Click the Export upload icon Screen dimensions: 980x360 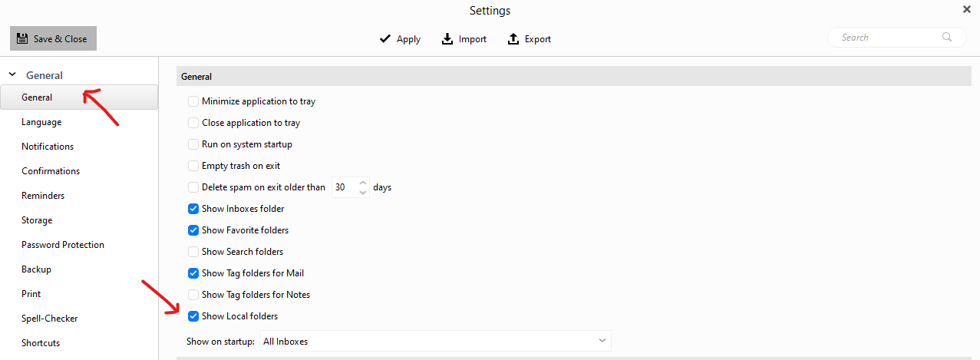pos(513,39)
